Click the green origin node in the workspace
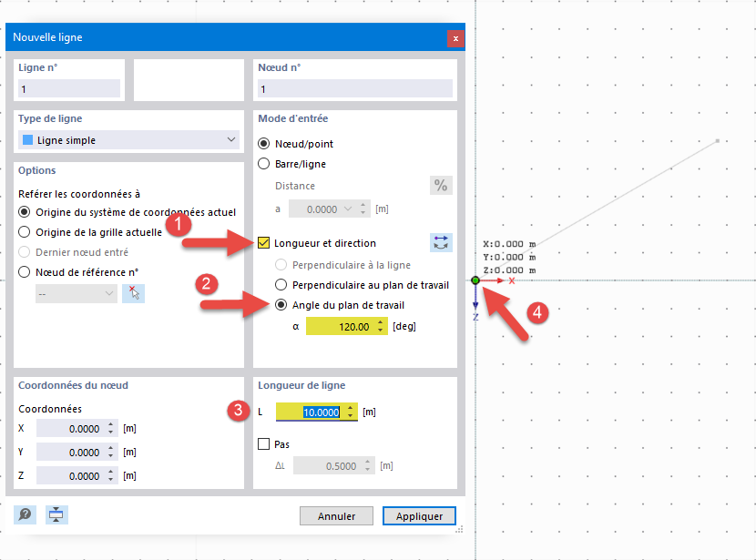 tap(475, 280)
